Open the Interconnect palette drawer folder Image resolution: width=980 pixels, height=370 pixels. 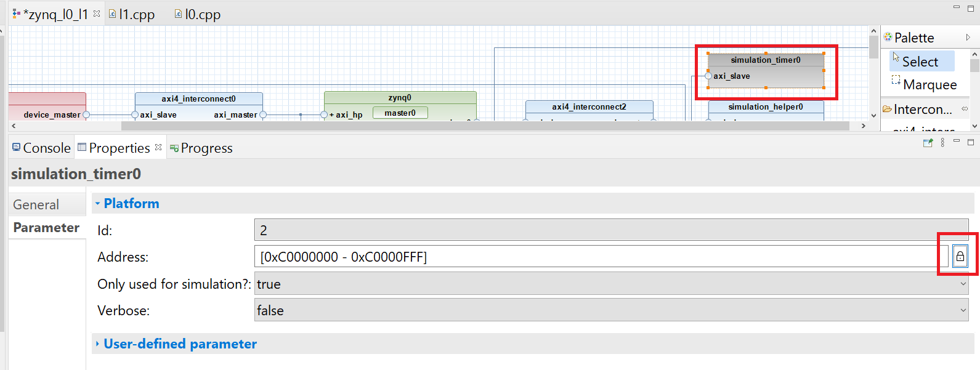coord(887,109)
